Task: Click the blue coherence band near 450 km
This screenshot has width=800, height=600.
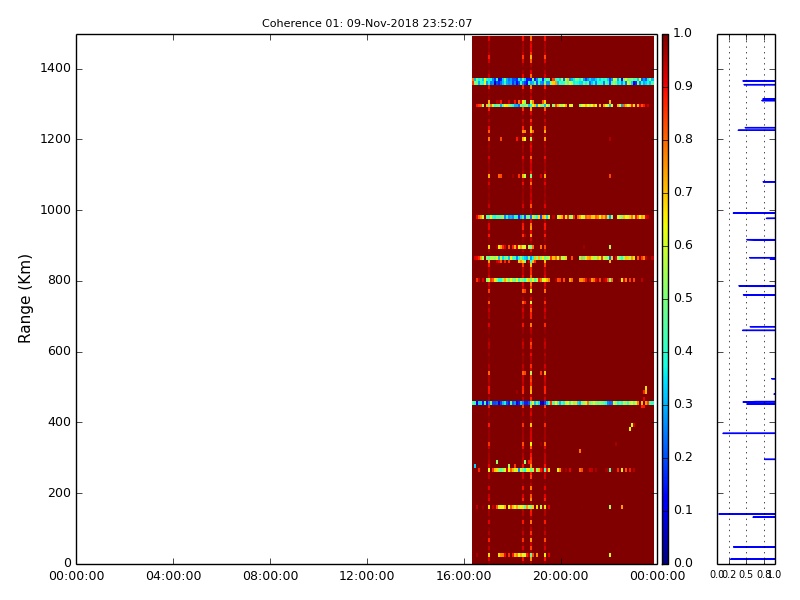Action: coord(563,403)
